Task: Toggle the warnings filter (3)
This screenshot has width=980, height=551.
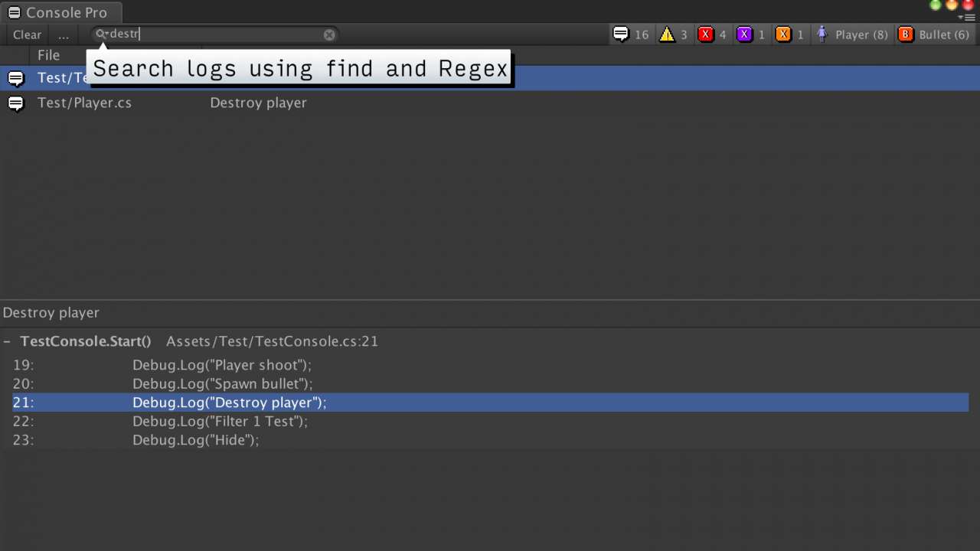Action: point(675,34)
